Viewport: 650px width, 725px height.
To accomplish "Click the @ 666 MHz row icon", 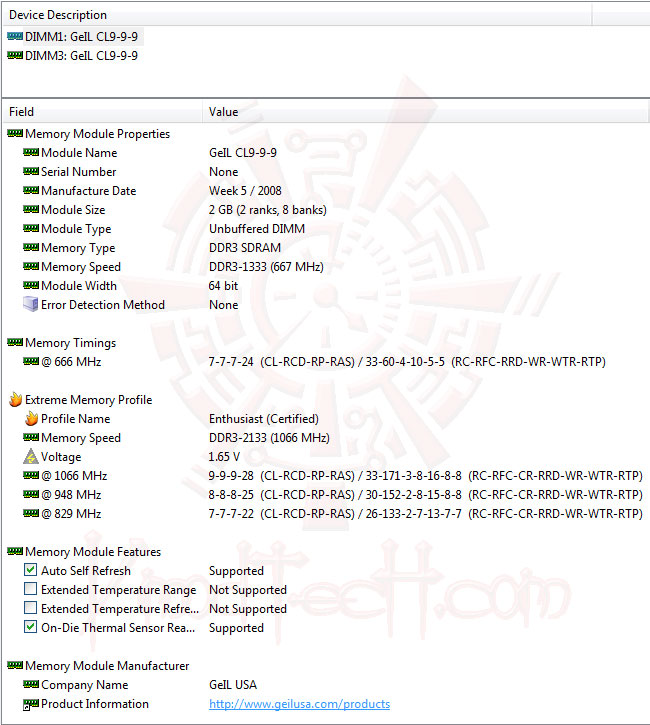I will coord(31,361).
